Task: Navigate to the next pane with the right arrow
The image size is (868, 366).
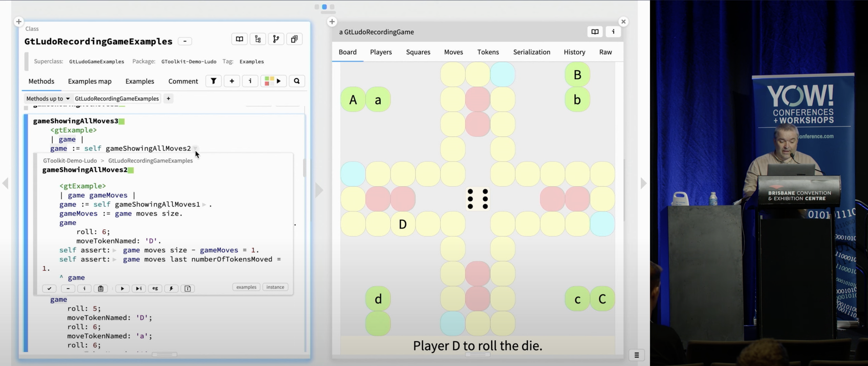Action: click(643, 184)
